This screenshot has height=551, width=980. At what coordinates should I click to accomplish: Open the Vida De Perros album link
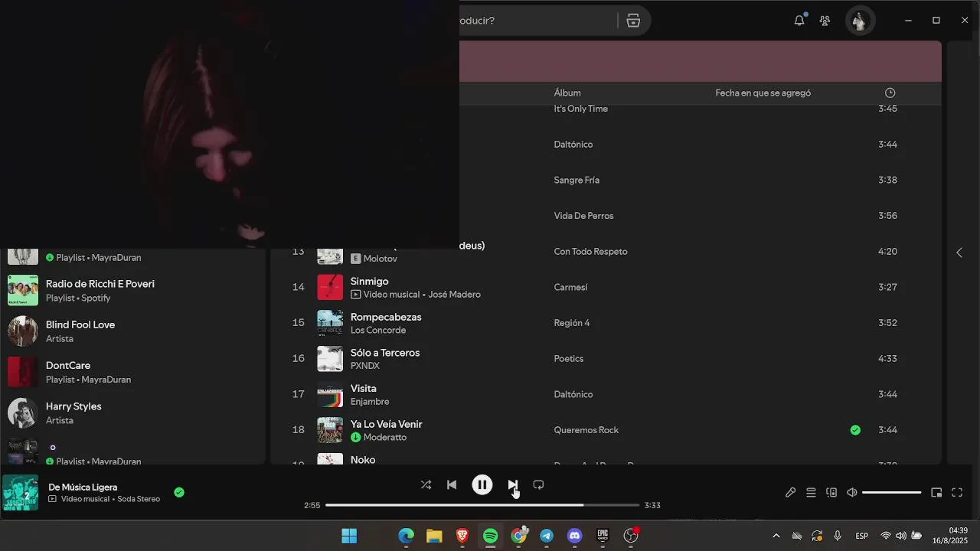point(584,216)
